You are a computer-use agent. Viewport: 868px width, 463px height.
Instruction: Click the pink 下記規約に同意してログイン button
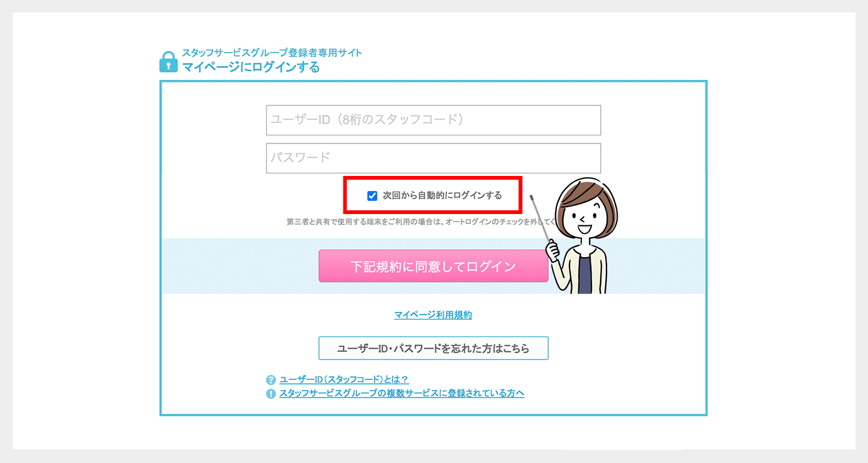[x=433, y=266]
